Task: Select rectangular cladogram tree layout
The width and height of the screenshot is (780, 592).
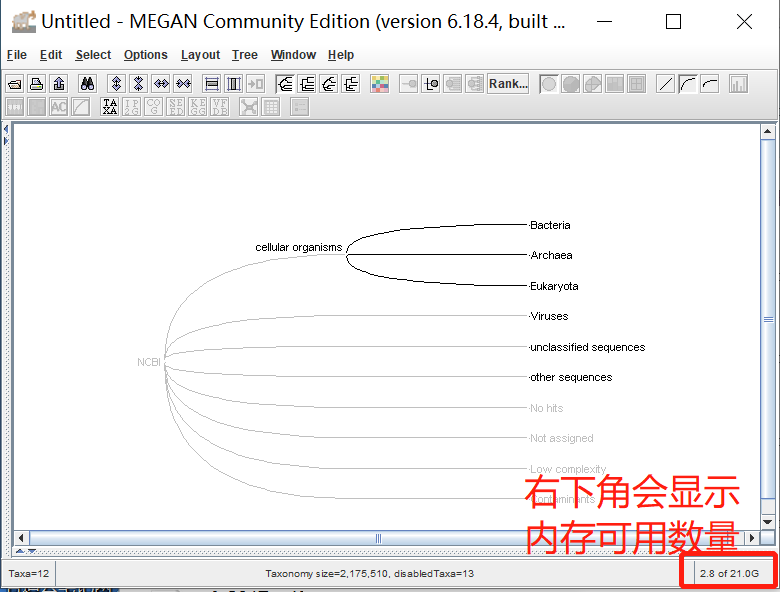Action: [307, 84]
